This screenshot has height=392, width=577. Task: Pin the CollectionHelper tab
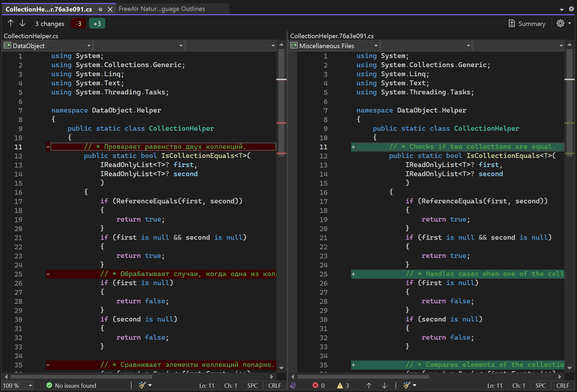point(100,9)
